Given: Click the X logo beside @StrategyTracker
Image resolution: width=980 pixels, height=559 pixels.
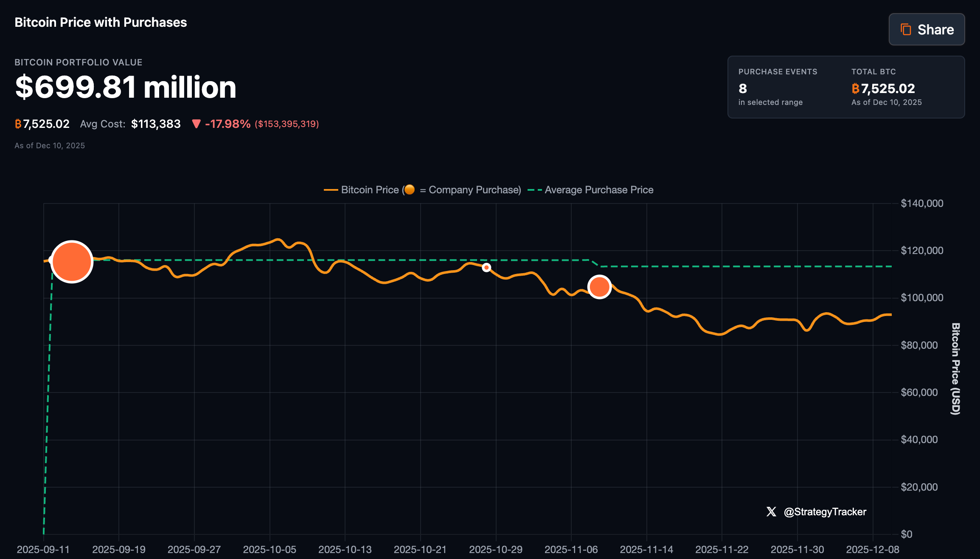Looking at the screenshot, I should coord(770,512).
